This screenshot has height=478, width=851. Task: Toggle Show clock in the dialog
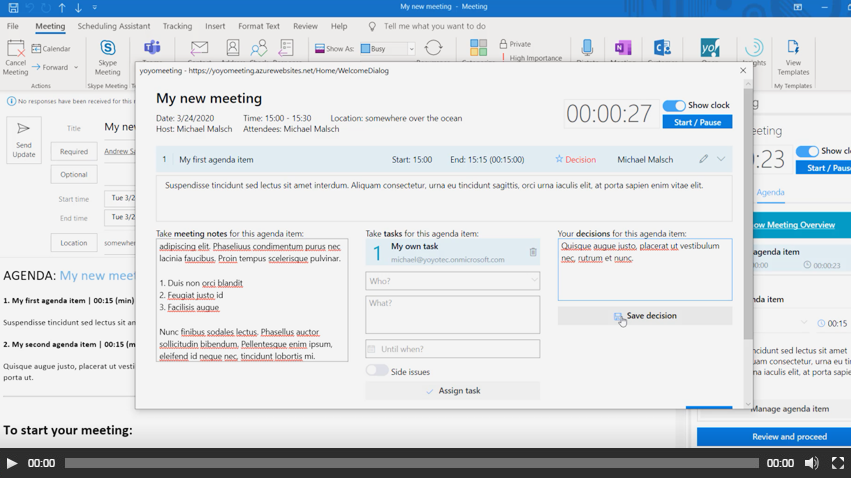click(x=674, y=105)
